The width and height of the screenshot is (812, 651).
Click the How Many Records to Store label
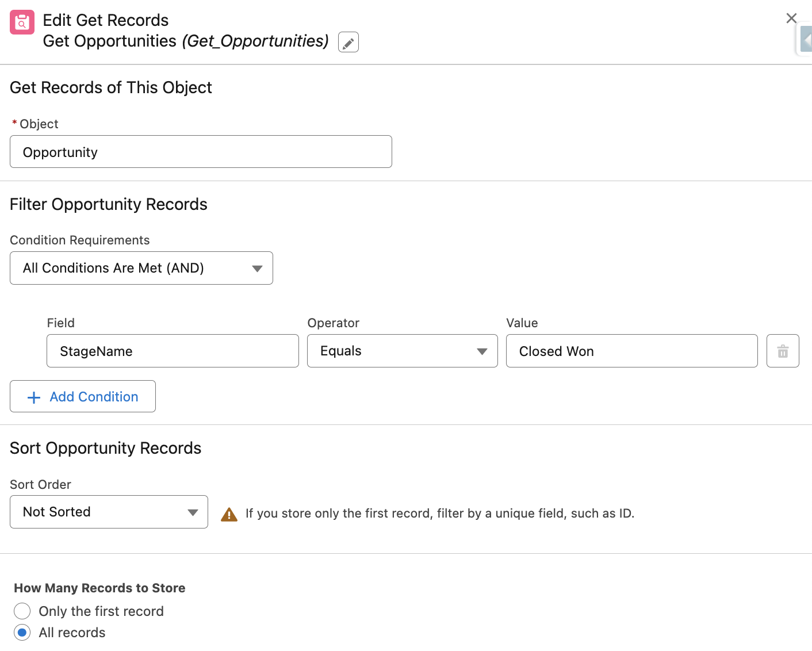(x=99, y=588)
